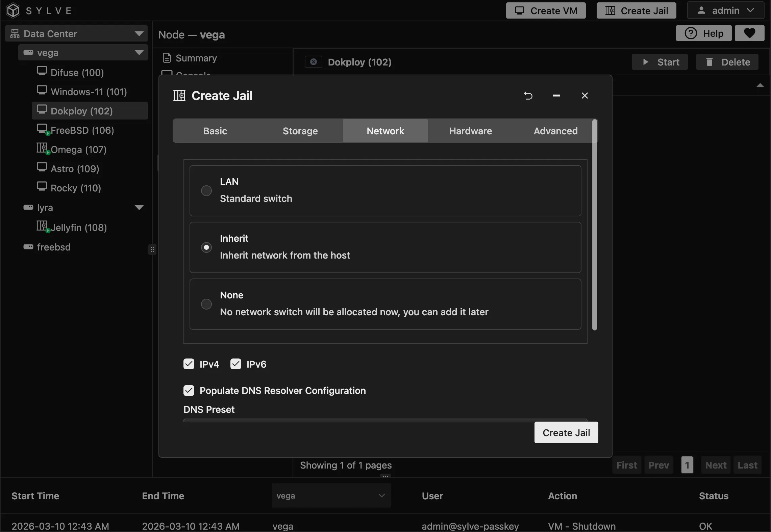Collapse the lyra node tree arrow
Screen dimensions: 771x532
click(x=139, y=207)
